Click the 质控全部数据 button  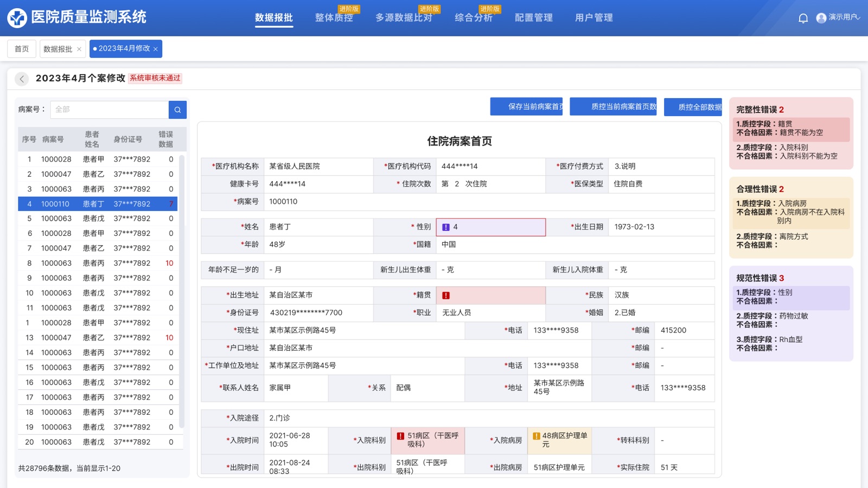coord(693,107)
